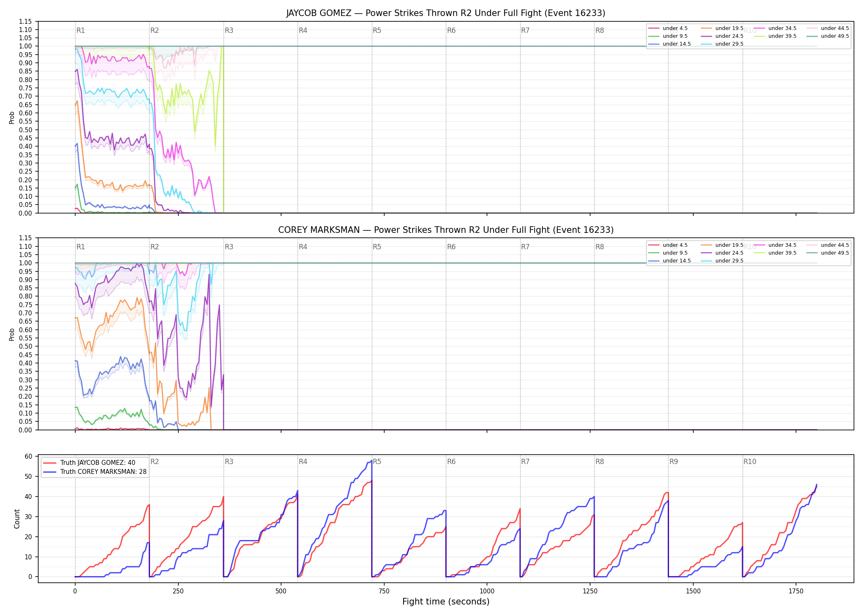Click the 'Fight time (seconds)' axis label
863x616 pixels.
[446, 602]
